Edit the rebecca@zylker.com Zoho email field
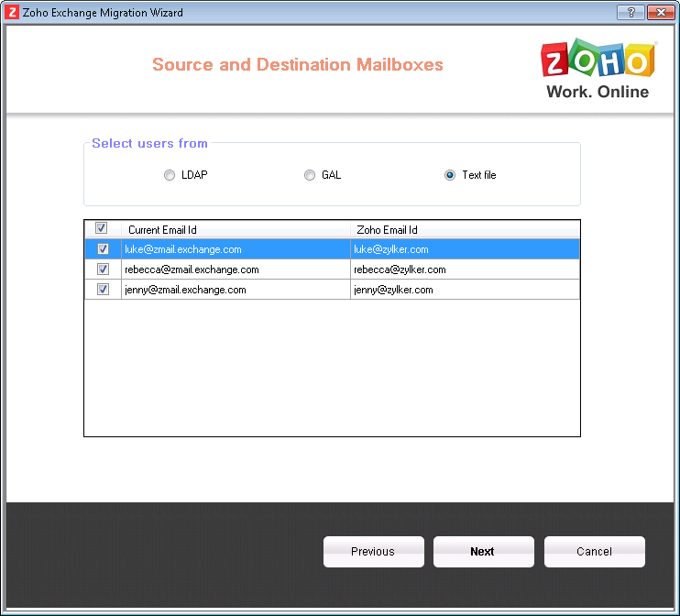The height and width of the screenshot is (616, 680). [400, 269]
